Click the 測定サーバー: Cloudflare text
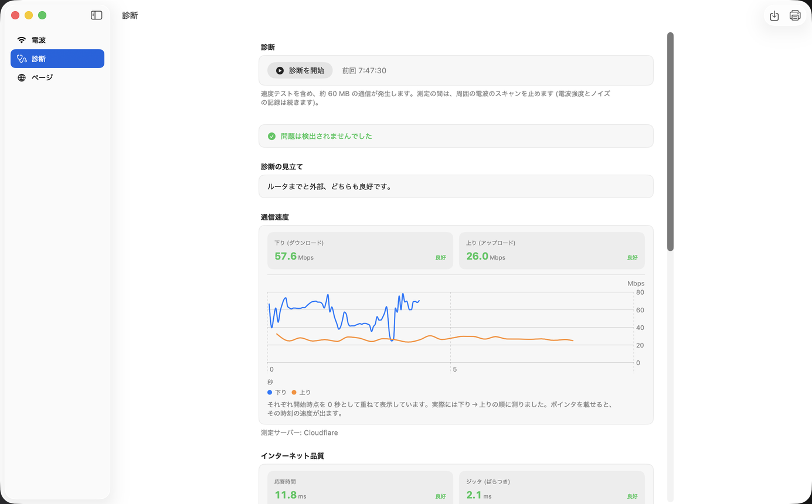The width and height of the screenshot is (812, 504). 299,433
